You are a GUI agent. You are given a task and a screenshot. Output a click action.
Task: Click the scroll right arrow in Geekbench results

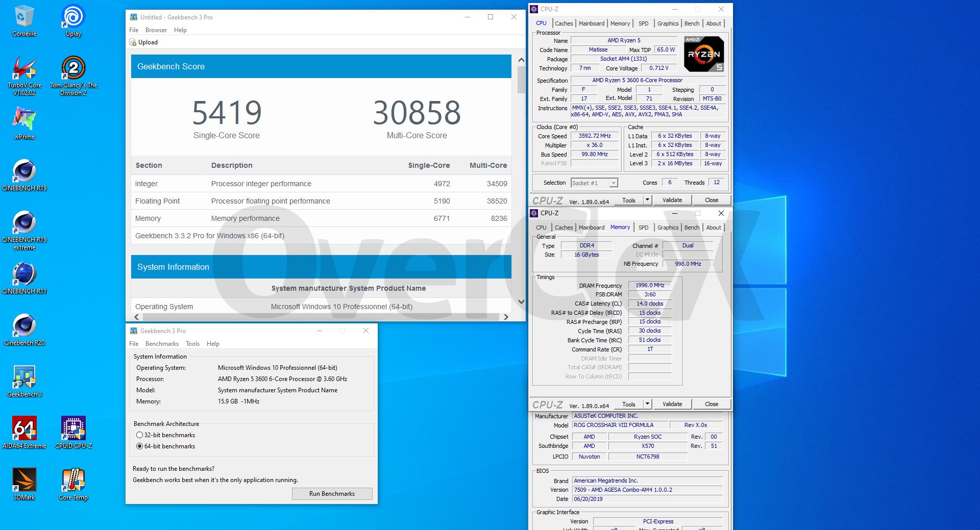coord(506,317)
